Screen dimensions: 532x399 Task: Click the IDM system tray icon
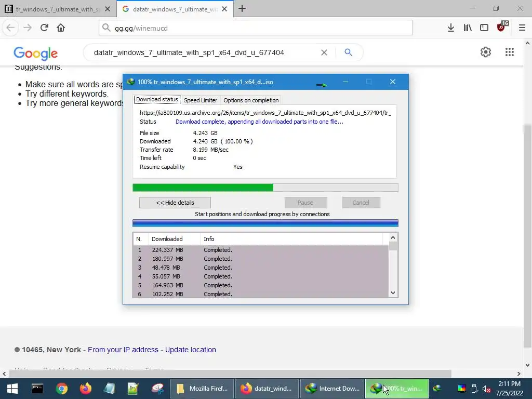point(437,389)
